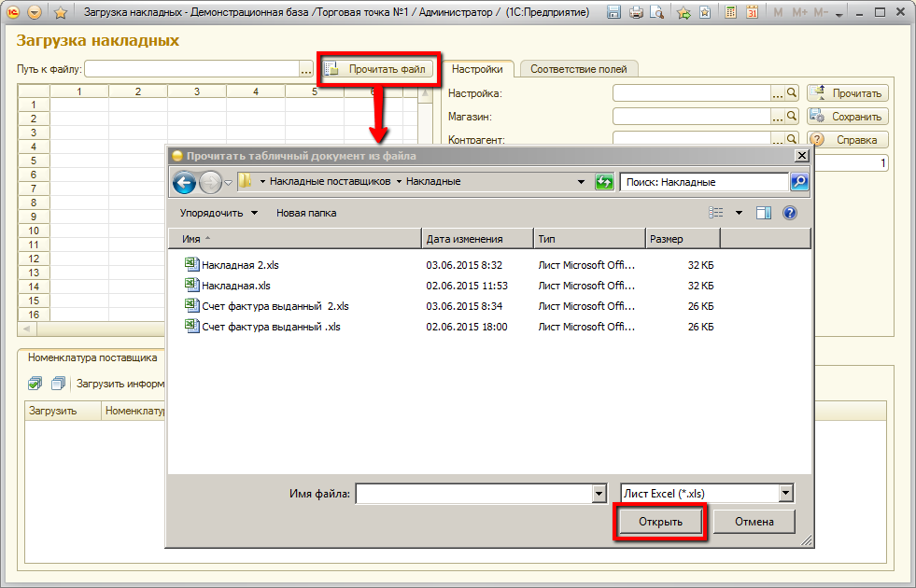916x588 pixels.
Task: Open the Номенклатура поставщика tab
Action: 92,357
